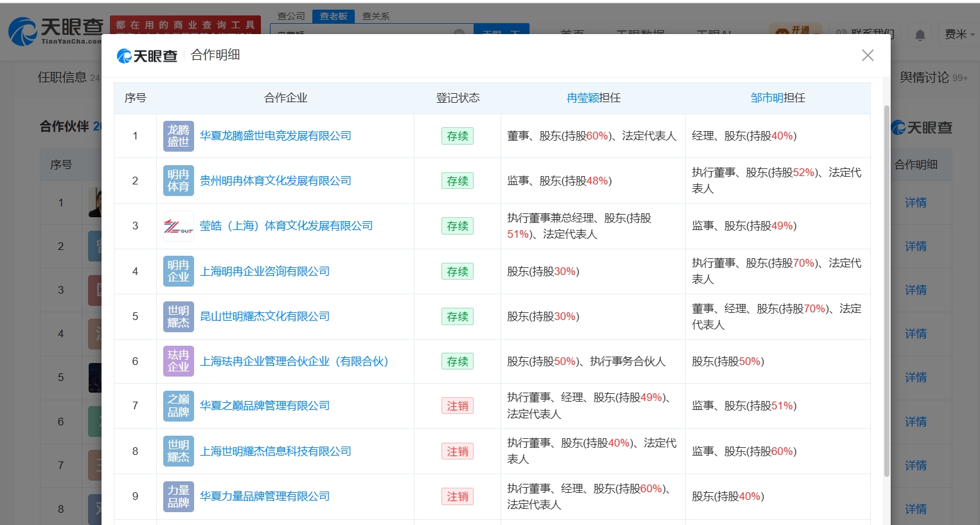
Task: Click the 天眼查 logo in dialog header
Action: [x=147, y=56]
